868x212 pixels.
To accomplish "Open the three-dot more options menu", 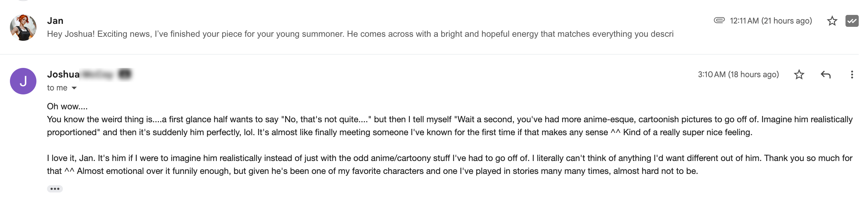I will pos(851,75).
